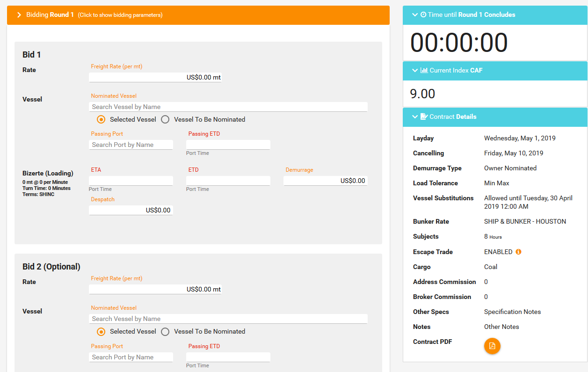
Task: Click Bid 2 Freight Rate field
Action: [155, 289]
